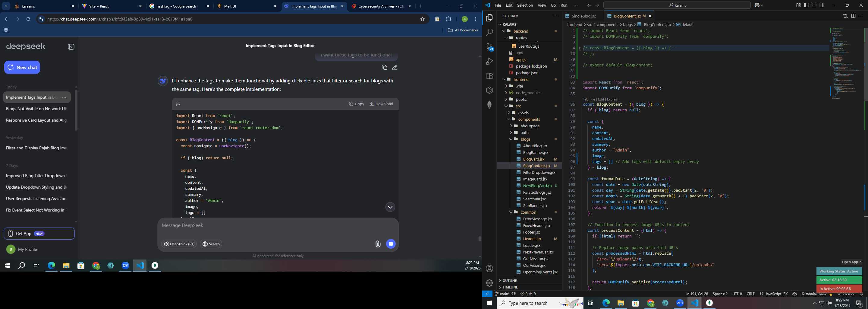Expand the auth folder

point(511,132)
